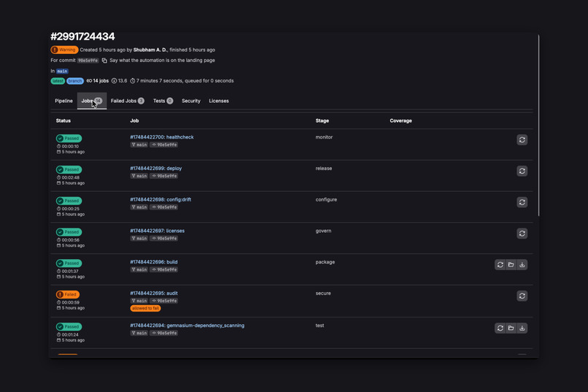This screenshot has width=588, height=392.
Task: Copy the commit SHA with the clipboard icon
Action: pyautogui.click(x=104, y=61)
